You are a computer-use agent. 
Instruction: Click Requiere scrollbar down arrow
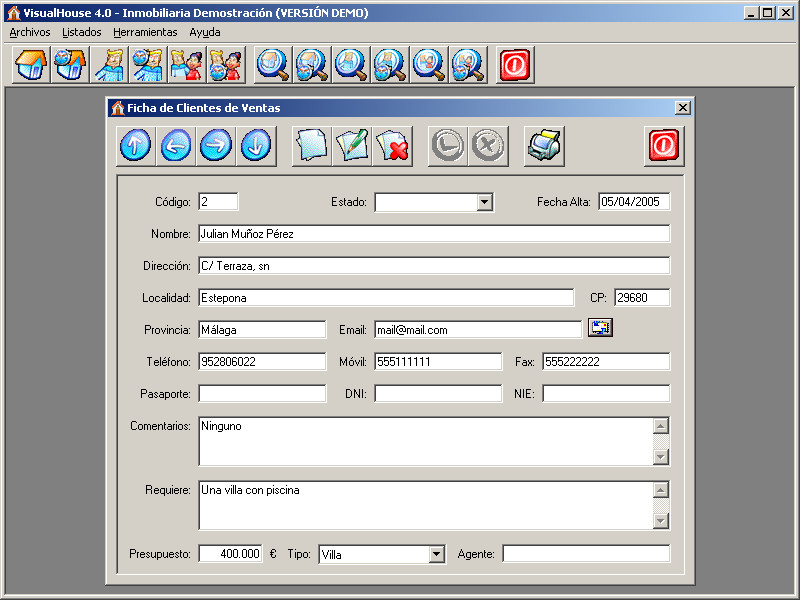tap(661, 521)
